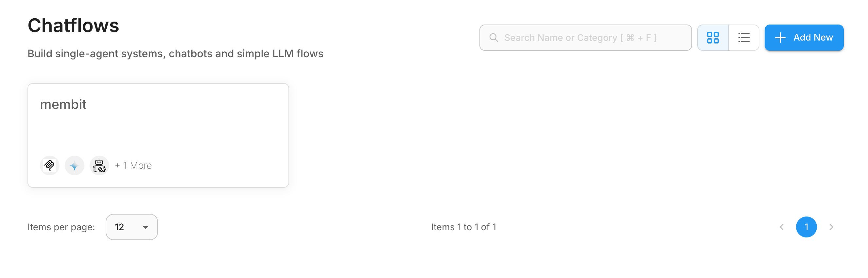Image resolution: width=868 pixels, height=278 pixels.
Task: Open the paperclip node icon on membit card
Action: (49, 165)
